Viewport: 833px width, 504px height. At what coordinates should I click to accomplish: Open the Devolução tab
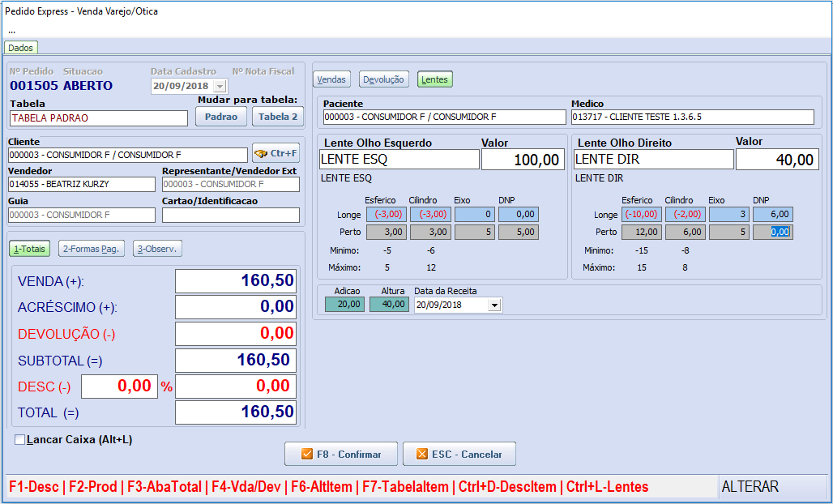point(383,79)
